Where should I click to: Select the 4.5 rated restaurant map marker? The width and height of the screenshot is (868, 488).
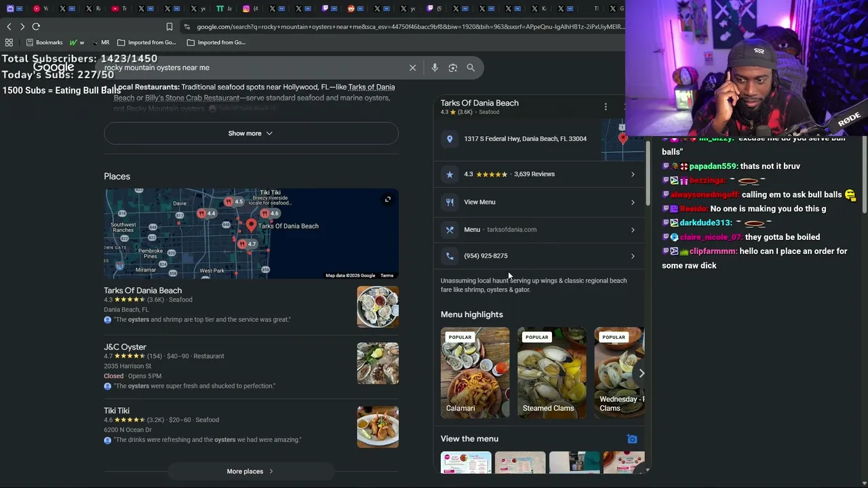click(x=234, y=201)
